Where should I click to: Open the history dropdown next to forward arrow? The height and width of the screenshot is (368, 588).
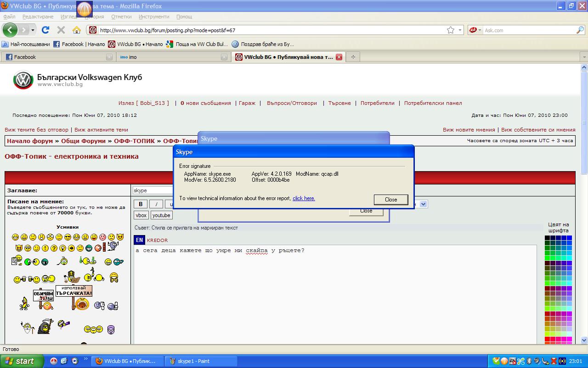33,30
